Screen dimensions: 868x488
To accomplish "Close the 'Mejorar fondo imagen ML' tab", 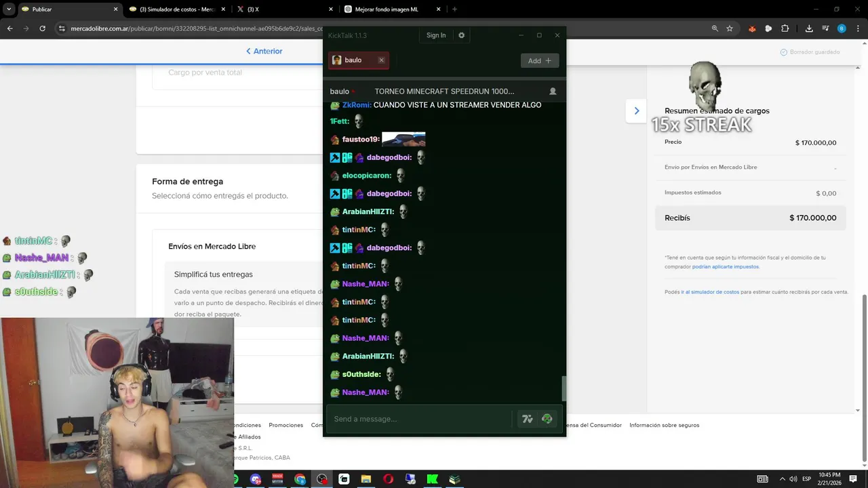I will tap(438, 9).
